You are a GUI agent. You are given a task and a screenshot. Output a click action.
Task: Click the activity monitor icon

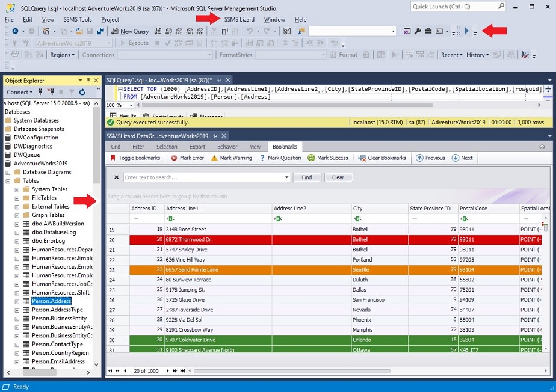pos(287,31)
